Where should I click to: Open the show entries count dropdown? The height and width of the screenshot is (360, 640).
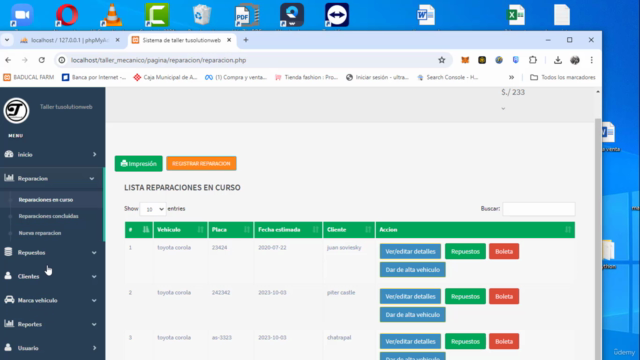click(153, 209)
